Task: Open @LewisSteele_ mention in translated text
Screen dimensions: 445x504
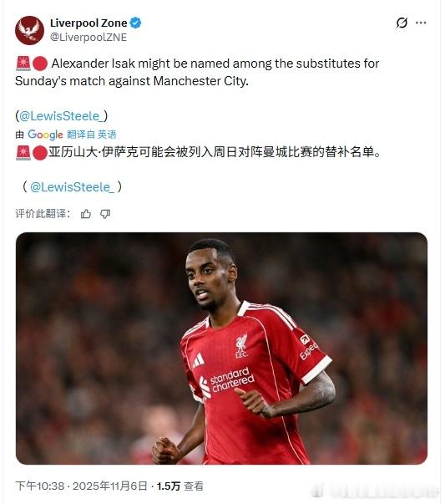Action: click(72, 187)
